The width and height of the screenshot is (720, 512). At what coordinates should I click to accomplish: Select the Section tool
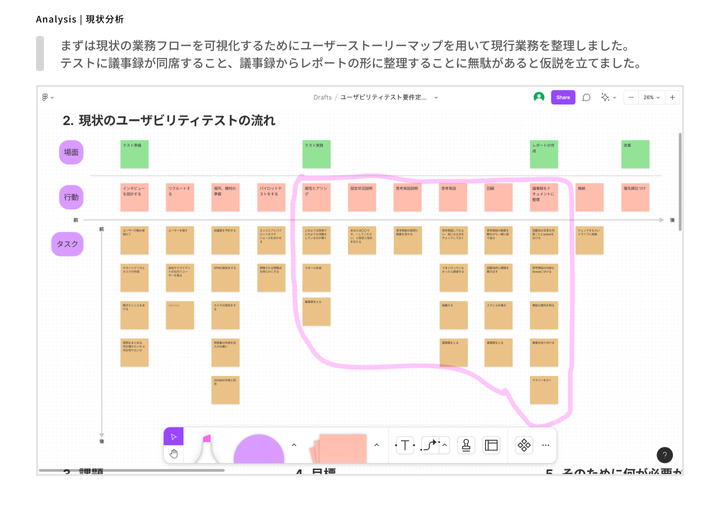point(491,445)
